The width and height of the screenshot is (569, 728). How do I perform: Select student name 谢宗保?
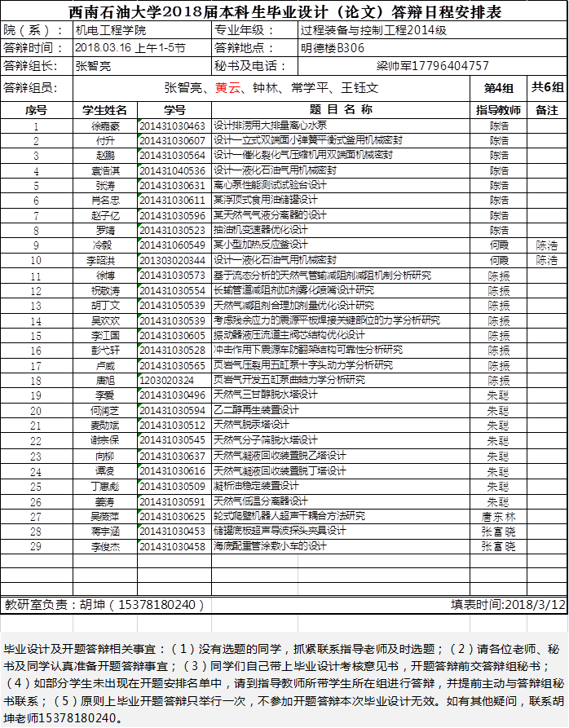point(105,440)
